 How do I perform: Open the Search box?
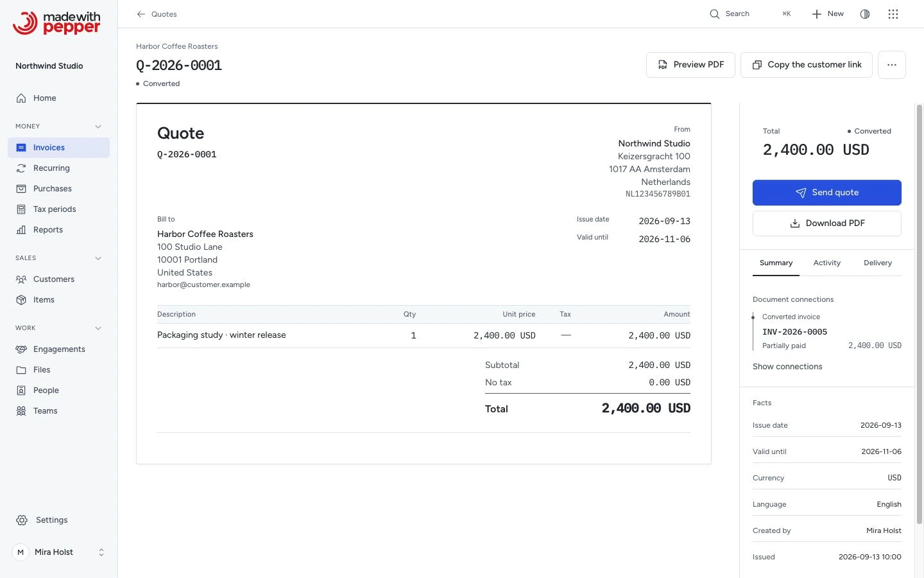pyautogui.click(x=750, y=14)
